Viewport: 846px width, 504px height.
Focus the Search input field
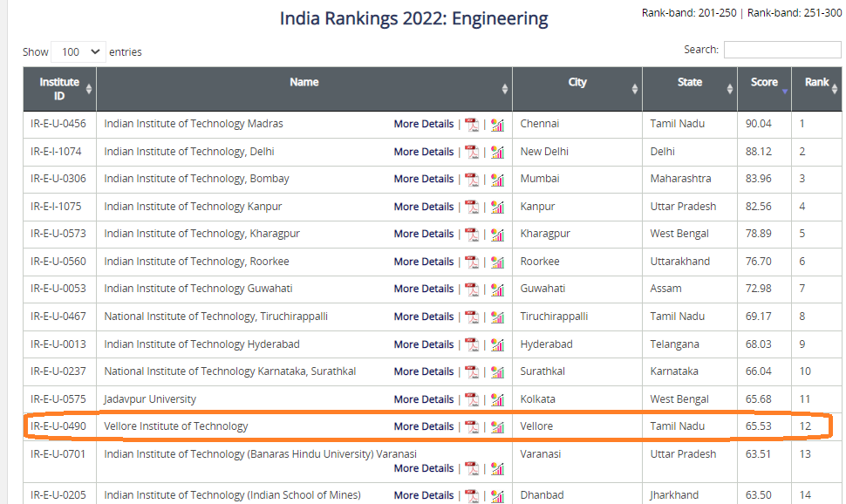point(782,50)
